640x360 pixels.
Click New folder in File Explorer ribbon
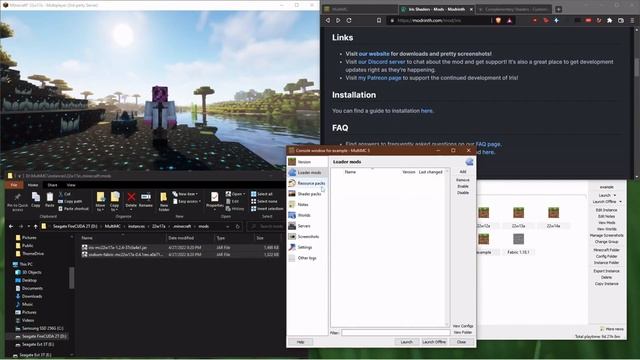(x=164, y=202)
